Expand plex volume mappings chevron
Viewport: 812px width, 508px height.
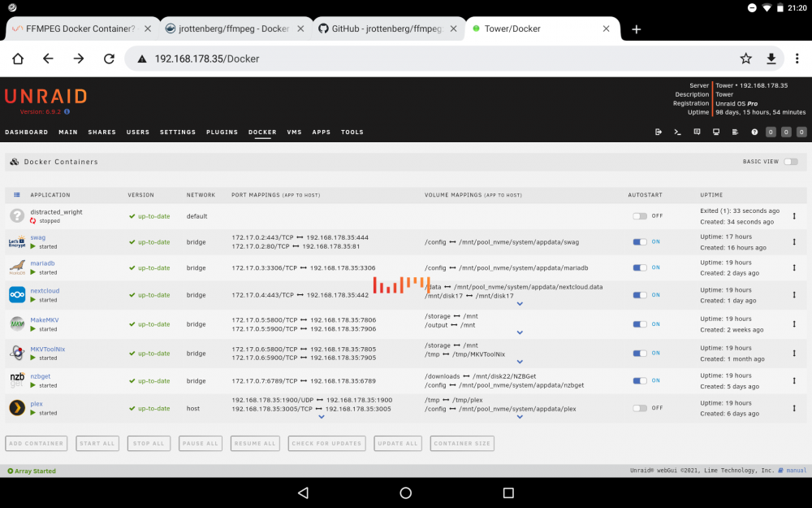coord(520,417)
